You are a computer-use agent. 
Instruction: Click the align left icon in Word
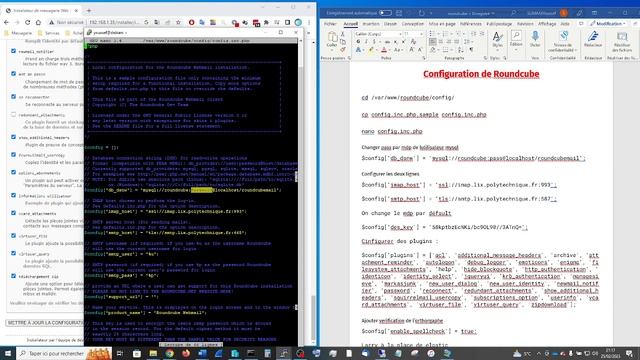(433, 42)
